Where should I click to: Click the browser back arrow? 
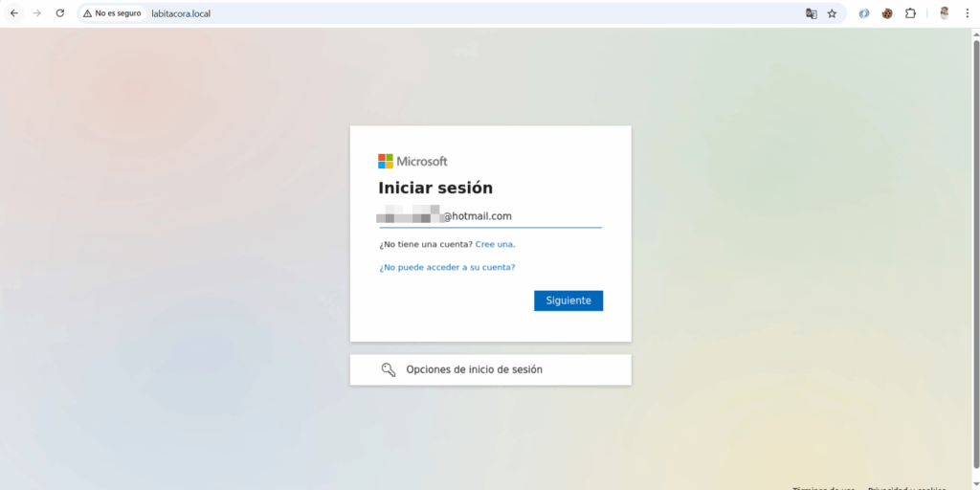pyautogui.click(x=13, y=13)
